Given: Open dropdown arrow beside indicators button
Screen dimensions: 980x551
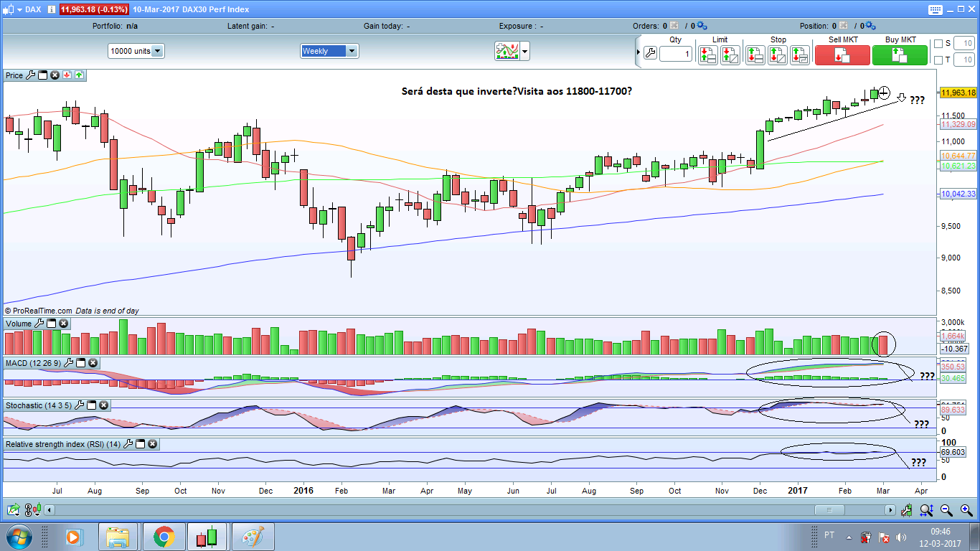Looking at the screenshot, I should [x=525, y=51].
